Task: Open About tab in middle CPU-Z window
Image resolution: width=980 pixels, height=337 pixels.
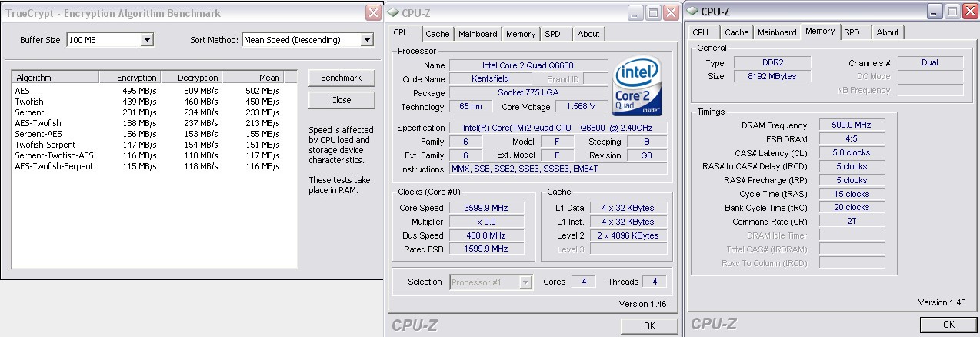Action: pyautogui.click(x=588, y=34)
